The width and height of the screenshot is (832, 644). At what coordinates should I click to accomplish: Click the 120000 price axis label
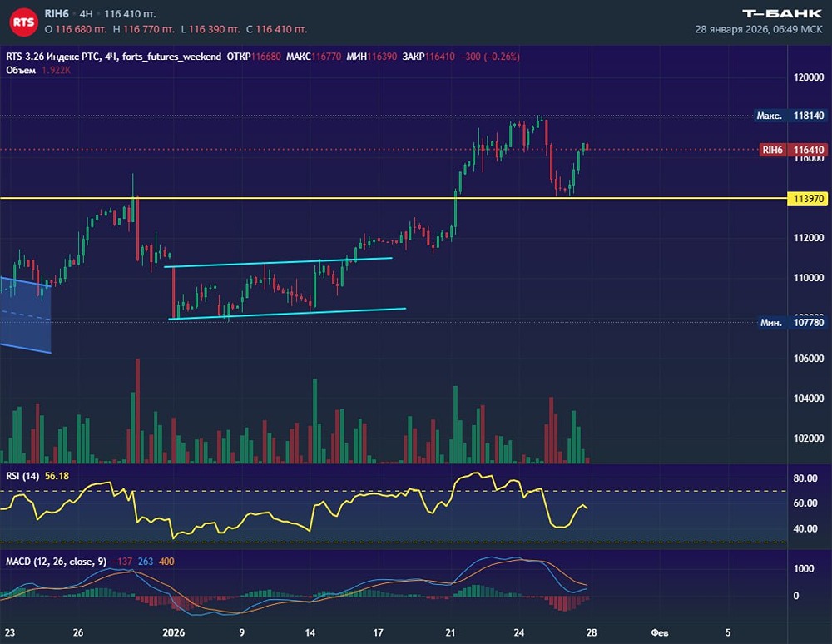click(809, 77)
